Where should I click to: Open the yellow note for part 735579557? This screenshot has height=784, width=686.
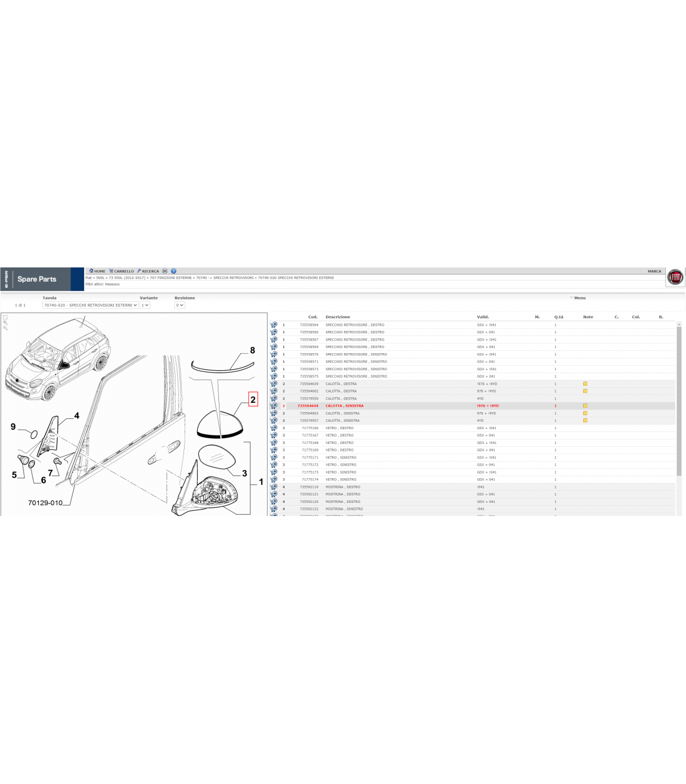tap(585, 421)
